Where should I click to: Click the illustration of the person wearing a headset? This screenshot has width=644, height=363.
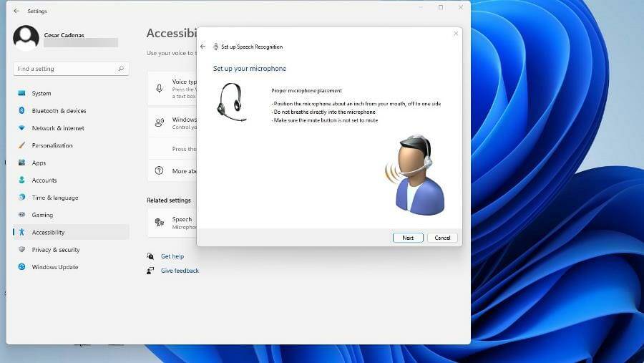tap(416, 175)
